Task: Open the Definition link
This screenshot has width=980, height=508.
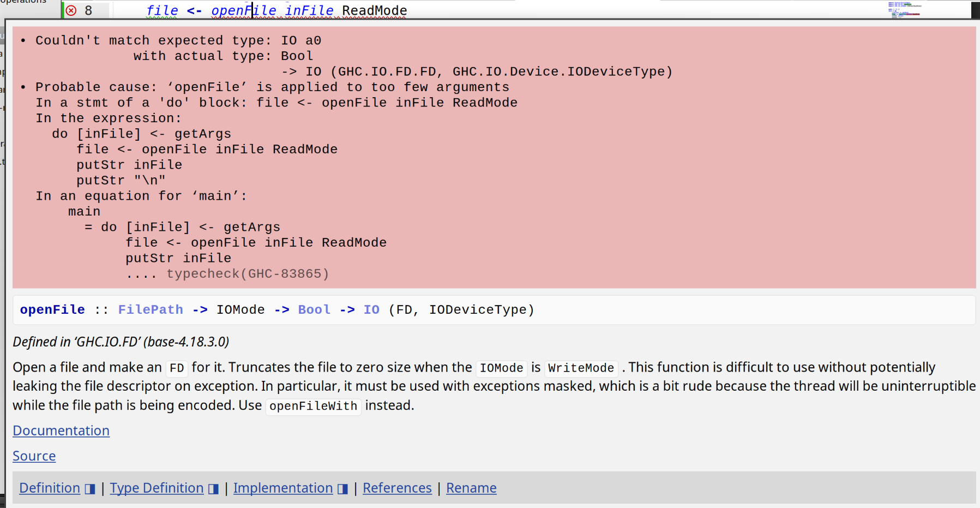Action: (50, 488)
